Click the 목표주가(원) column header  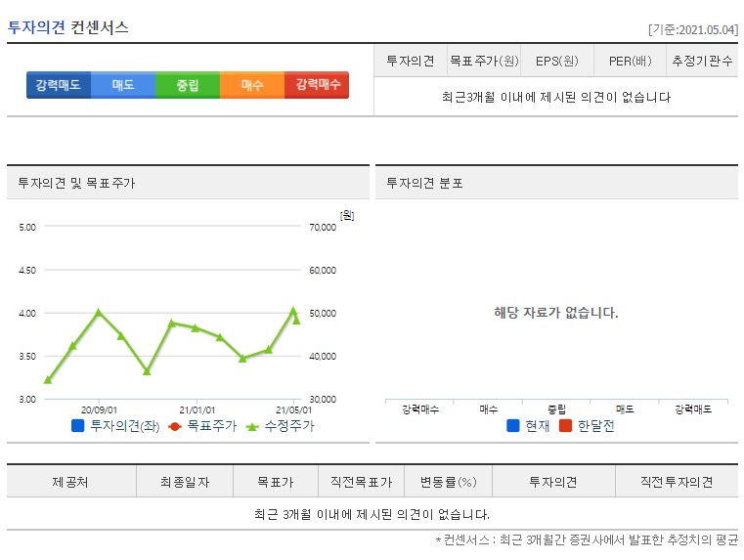484,61
